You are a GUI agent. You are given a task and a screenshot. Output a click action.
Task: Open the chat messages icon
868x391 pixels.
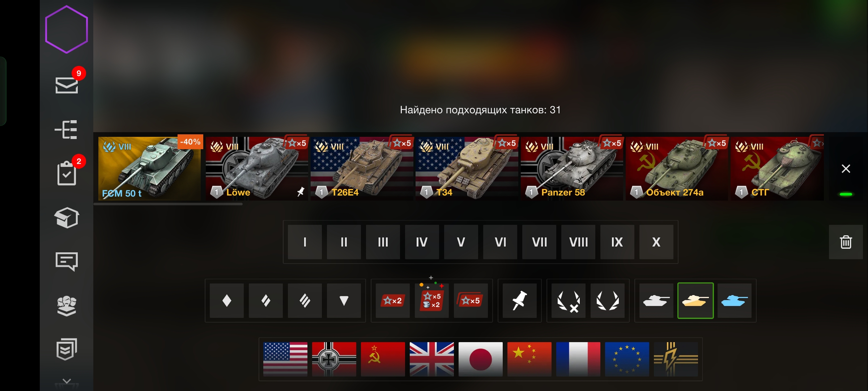(x=67, y=261)
